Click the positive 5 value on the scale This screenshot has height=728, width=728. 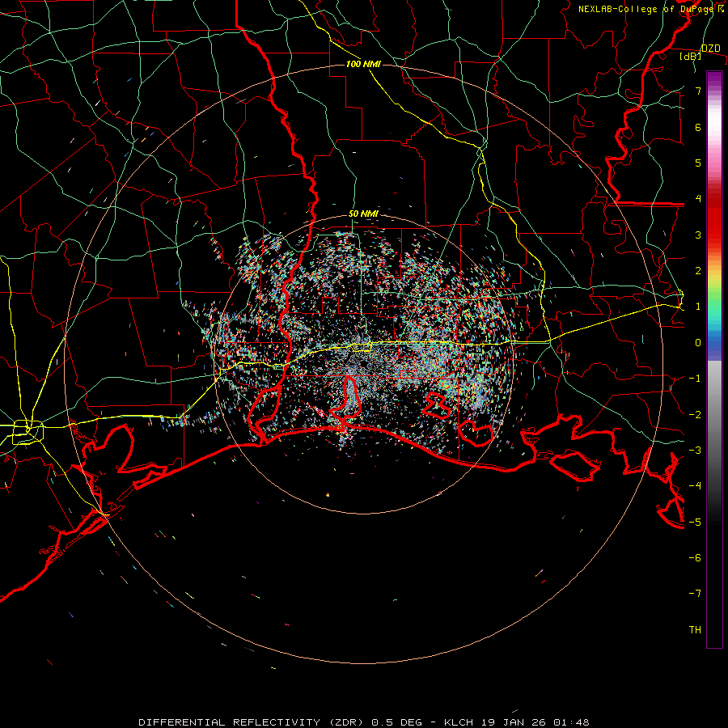698,163
